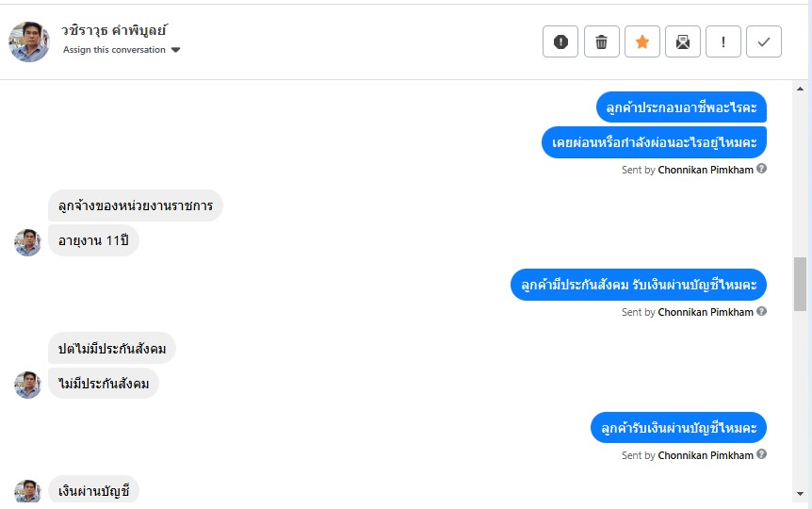Screen dimensions: 812x509
Task: Click sender name Chonnikan Pimkham under the เคยผ่อนหรือกำลังผ่อนอะไรอยู่ไหมคะ message
Action: tap(706, 170)
